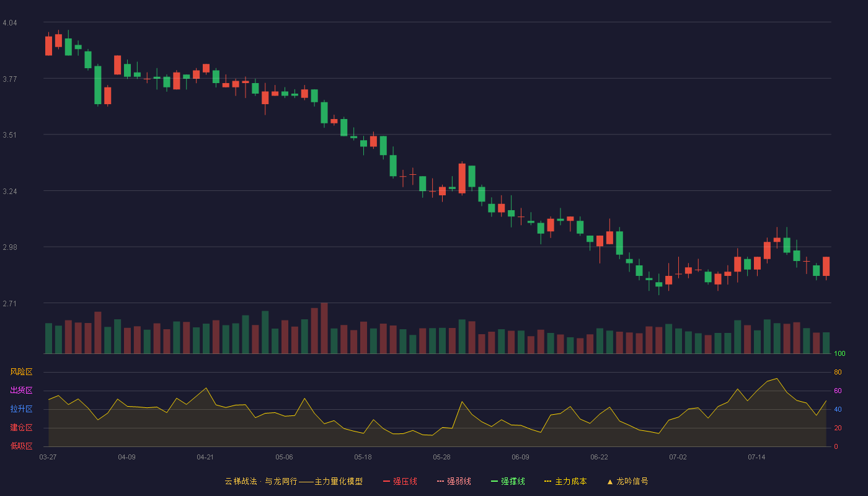Click the 07-14 date axis label
The width and height of the screenshot is (868, 496).
click(x=756, y=457)
